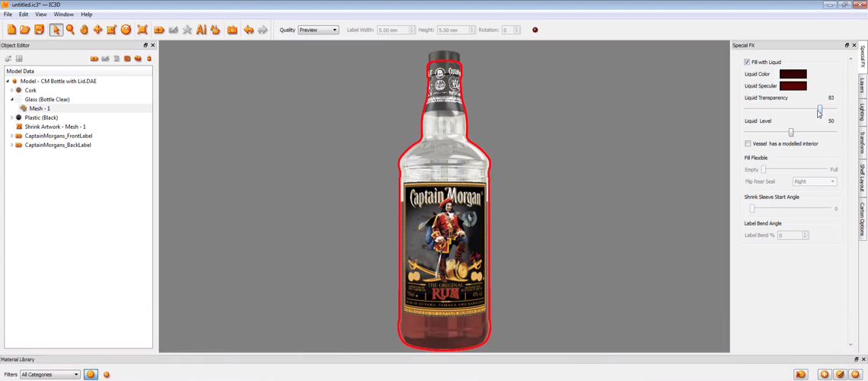This screenshot has width=868, height=381.
Task: Click the red record dot in toolbar
Action: coord(535,30)
